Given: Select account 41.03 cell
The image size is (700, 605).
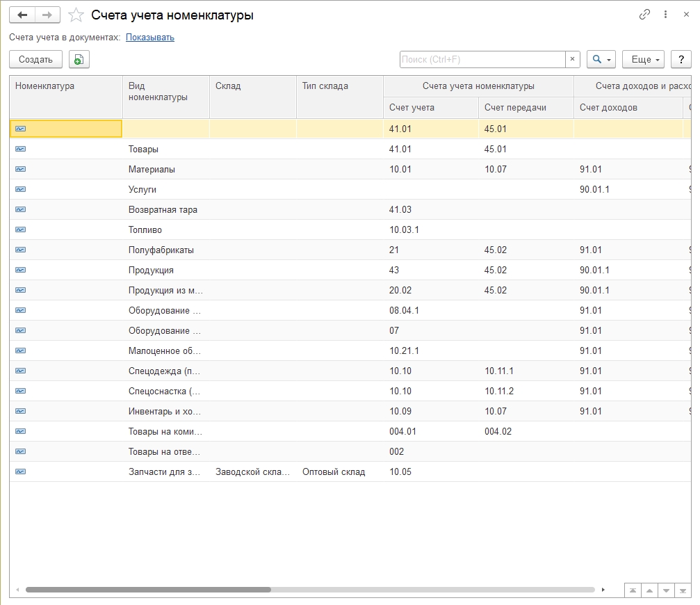Looking at the screenshot, I should (x=431, y=209).
